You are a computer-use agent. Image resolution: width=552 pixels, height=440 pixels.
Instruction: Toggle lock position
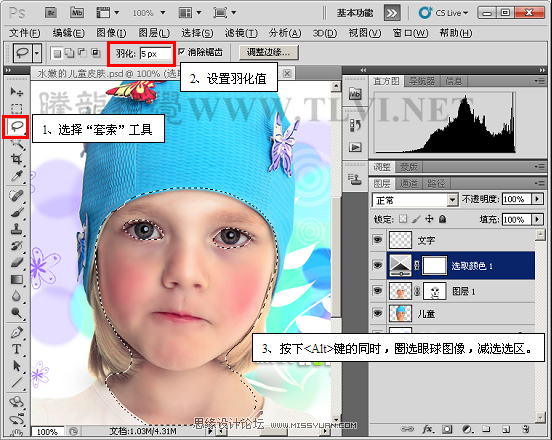pyautogui.click(x=429, y=219)
